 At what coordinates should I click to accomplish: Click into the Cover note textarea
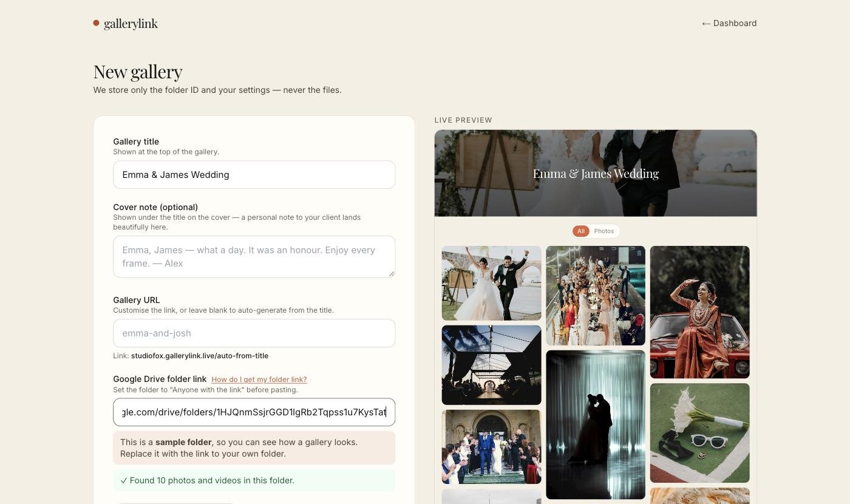tap(254, 257)
